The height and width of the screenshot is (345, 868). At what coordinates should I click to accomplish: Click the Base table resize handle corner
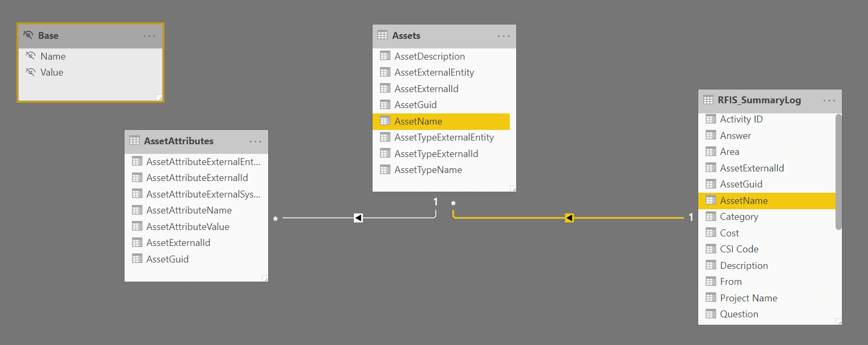tap(159, 97)
